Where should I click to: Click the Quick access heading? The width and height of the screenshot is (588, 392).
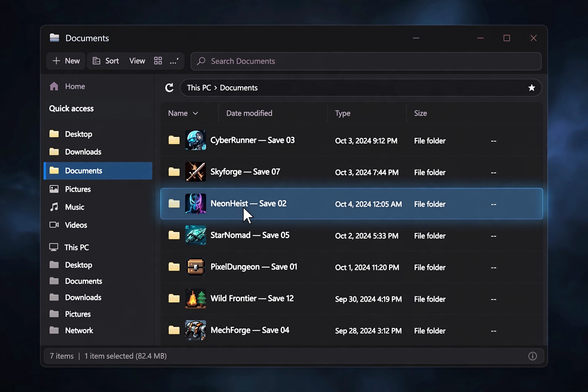(71, 108)
